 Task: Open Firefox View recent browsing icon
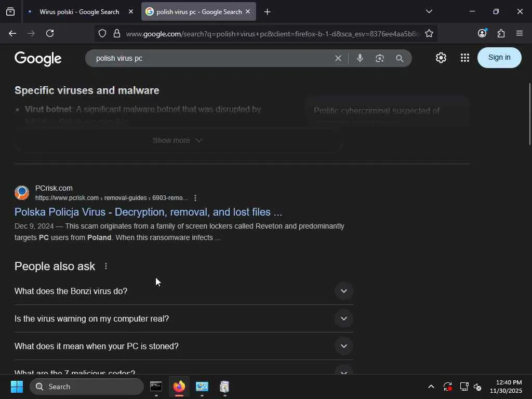[x=10, y=11]
